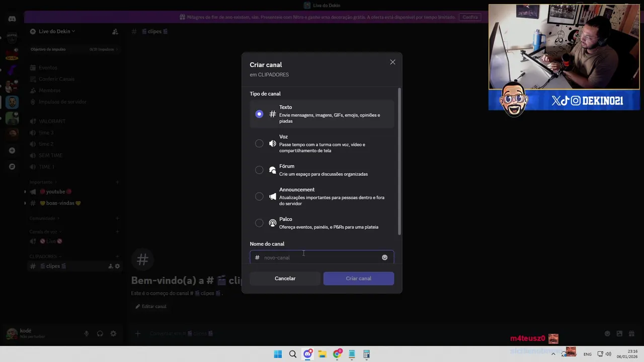Expand threads arrow beside youtube channel
Screen dimensions: 644x362
coord(25,192)
